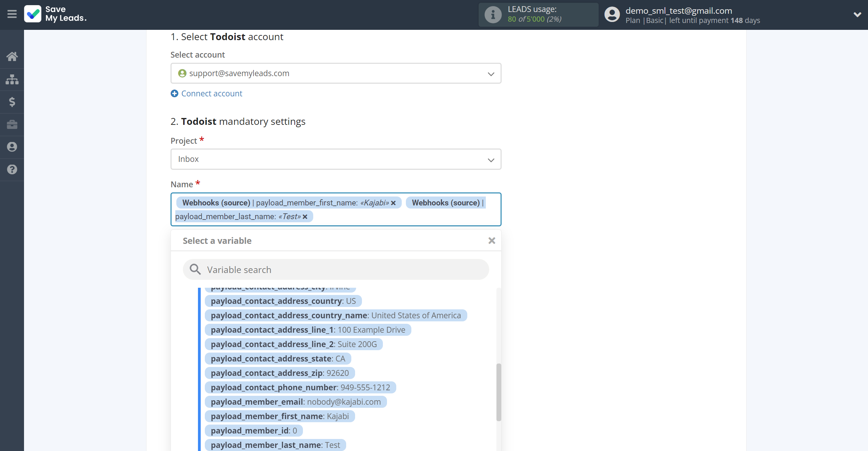Select payload_member_first_name variable in list
The image size is (868, 451).
click(280, 416)
